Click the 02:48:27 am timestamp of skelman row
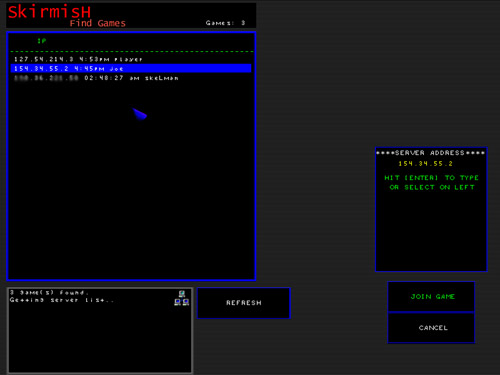Screen dimensions: 500x375 click(x=112, y=78)
